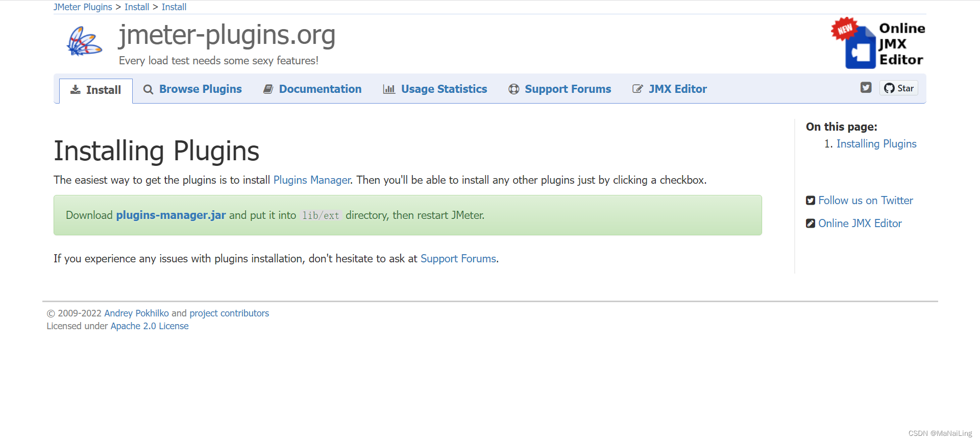Open the Support Forums tab

(559, 89)
